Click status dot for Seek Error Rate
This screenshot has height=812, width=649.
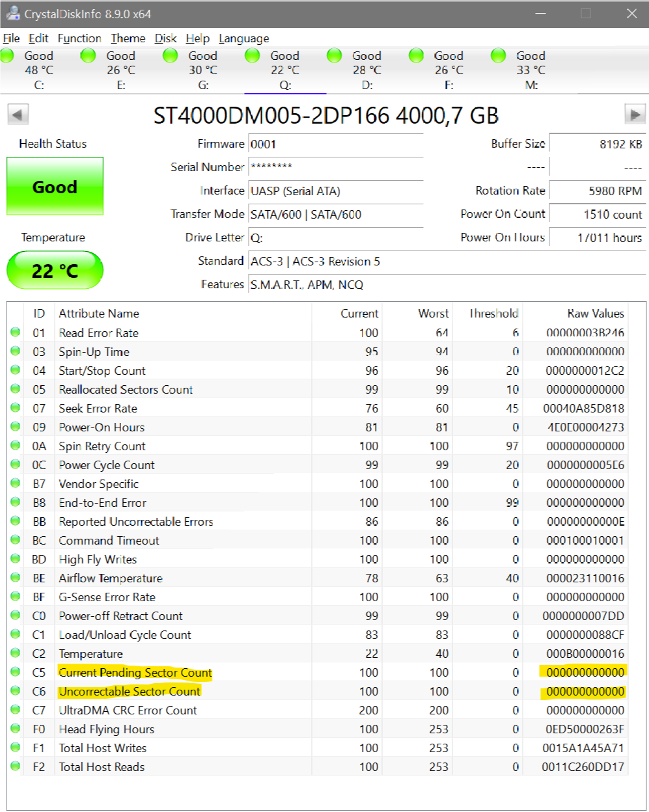pyautogui.click(x=15, y=408)
